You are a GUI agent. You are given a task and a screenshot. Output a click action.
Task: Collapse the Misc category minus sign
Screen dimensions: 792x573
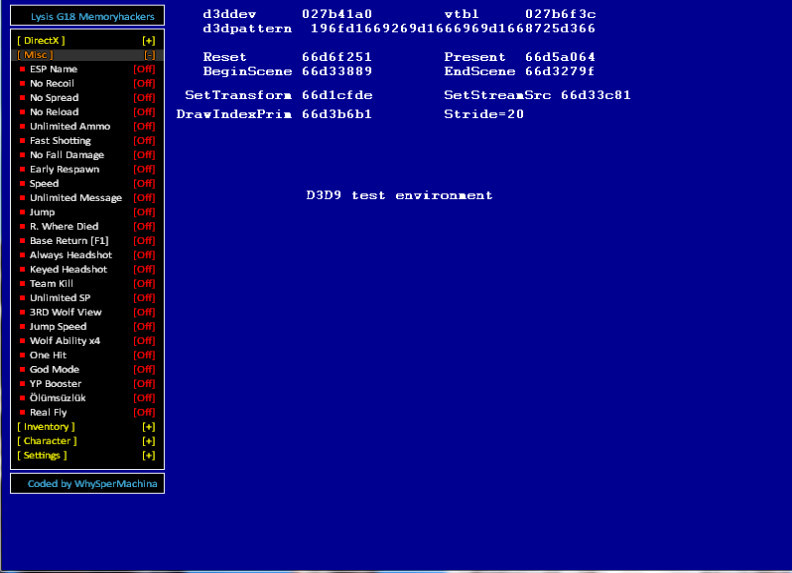coord(150,55)
